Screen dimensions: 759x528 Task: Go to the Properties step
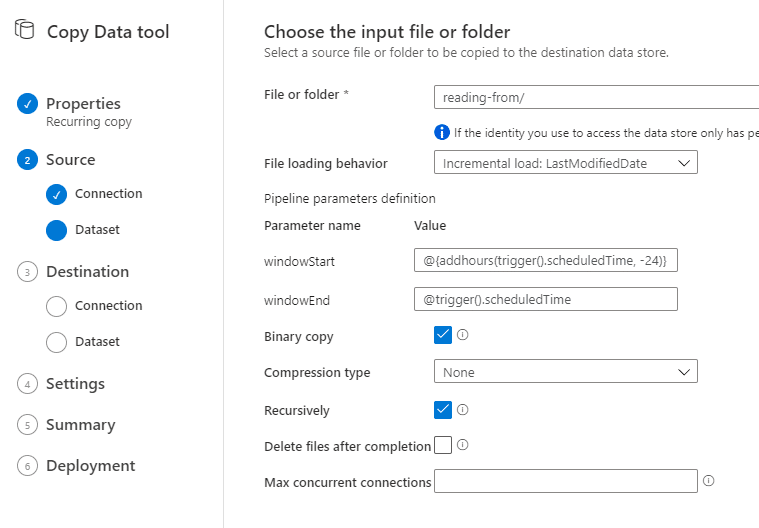click(83, 104)
